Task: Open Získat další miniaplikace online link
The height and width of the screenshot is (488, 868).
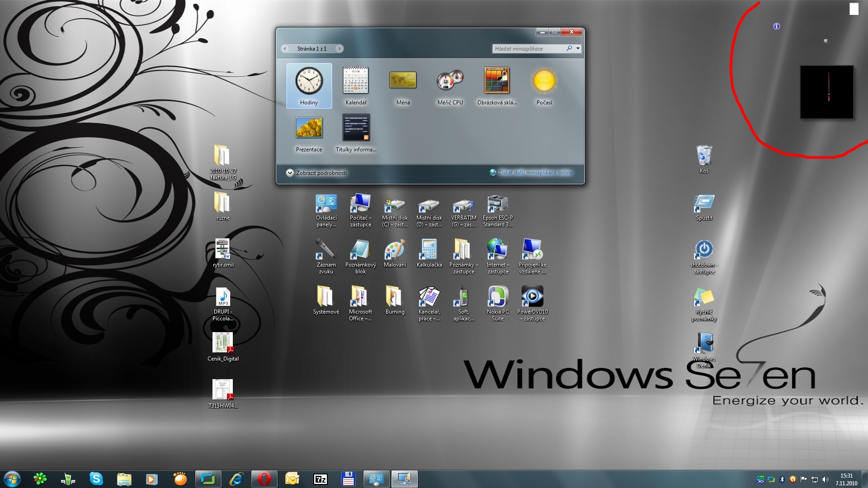Action: point(535,173)
